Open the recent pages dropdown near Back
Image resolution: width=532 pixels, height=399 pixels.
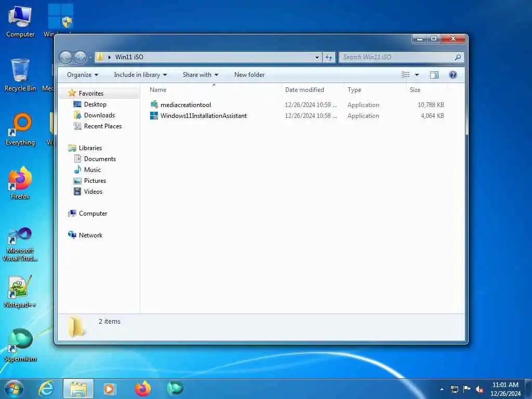[x=90, y=57]
